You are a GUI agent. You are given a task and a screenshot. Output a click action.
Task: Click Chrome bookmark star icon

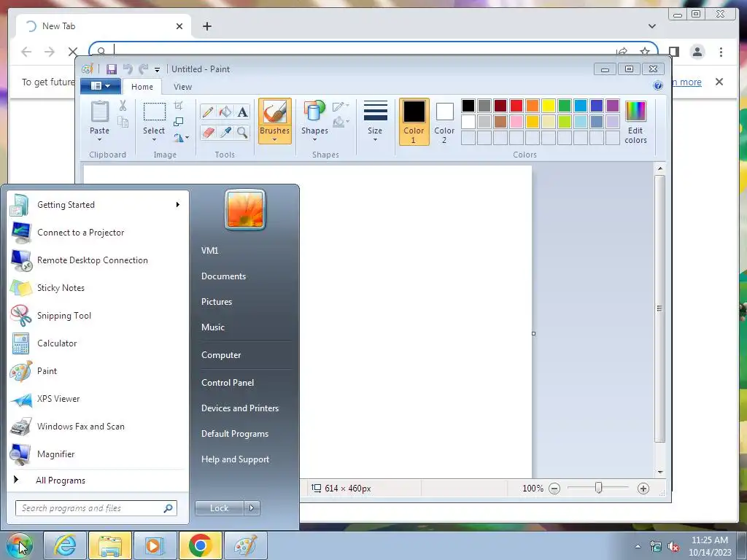point(645,52)
